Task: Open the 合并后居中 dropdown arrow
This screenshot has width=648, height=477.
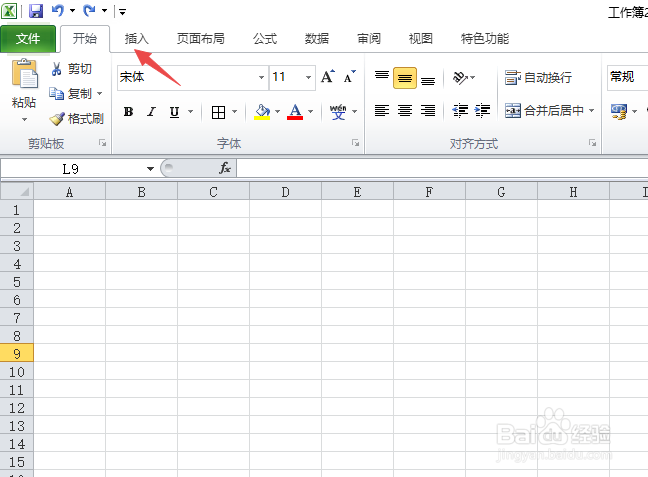Action: pos(591,110)
